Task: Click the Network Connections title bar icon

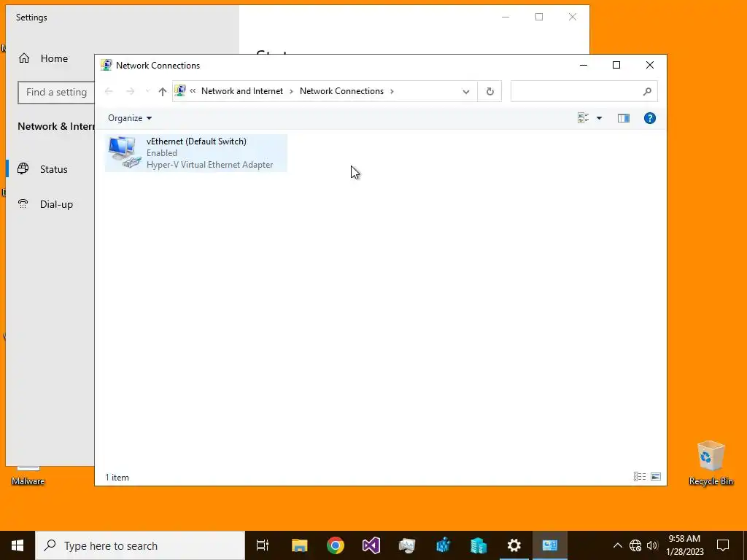Action: (107, 65)
